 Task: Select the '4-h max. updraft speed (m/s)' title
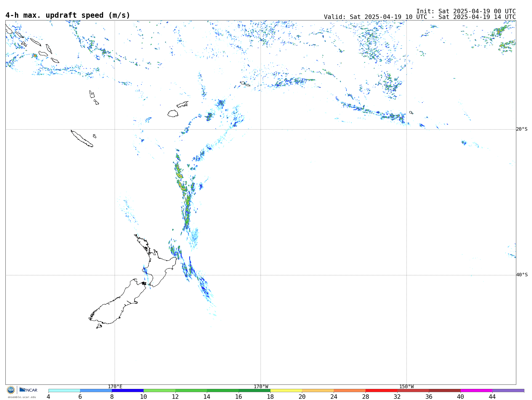click(68, 15)
